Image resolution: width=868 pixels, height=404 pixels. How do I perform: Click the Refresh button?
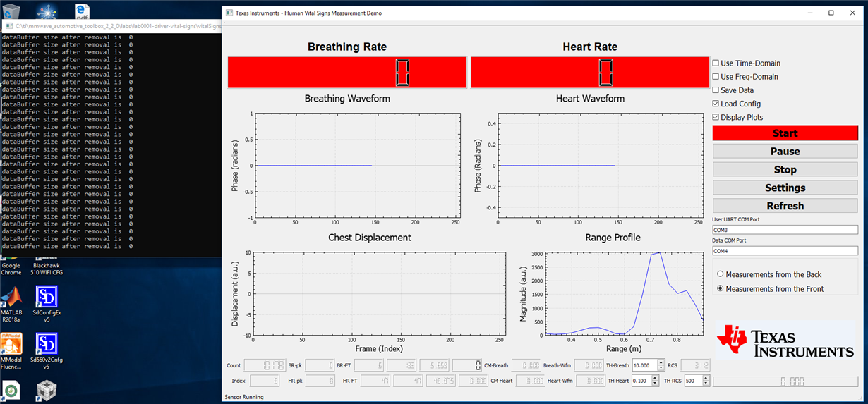(785, 206)
